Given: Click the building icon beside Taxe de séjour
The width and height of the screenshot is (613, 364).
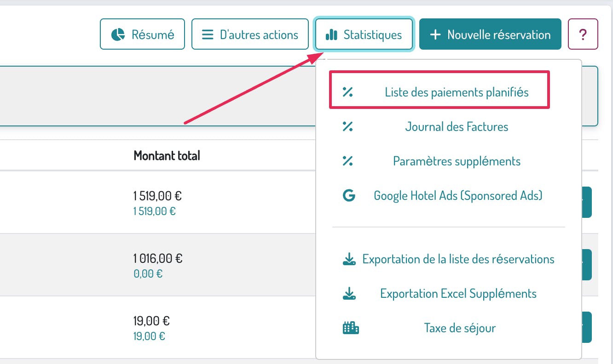Looking at the screenshot, I should 351,328.
